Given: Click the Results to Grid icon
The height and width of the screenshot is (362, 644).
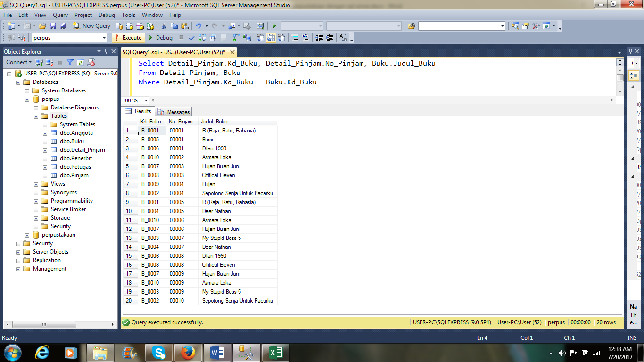Looking at the screenshot, I should tap(272, 37).
